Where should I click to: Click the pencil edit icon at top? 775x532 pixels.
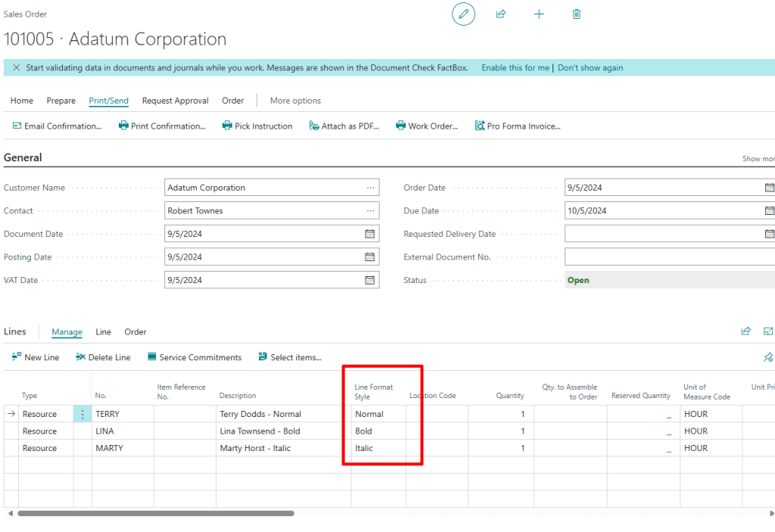click(463, 14)
